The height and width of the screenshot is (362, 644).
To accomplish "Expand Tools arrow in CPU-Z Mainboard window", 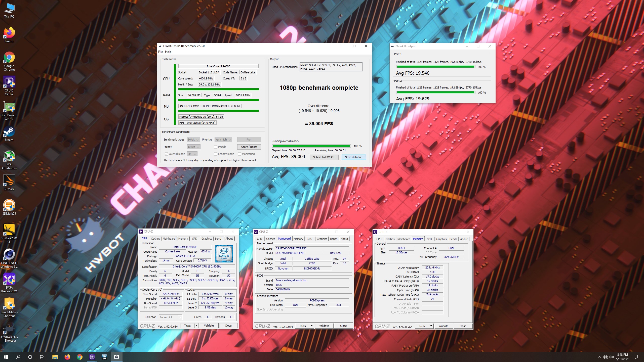I will click(312, 326).
